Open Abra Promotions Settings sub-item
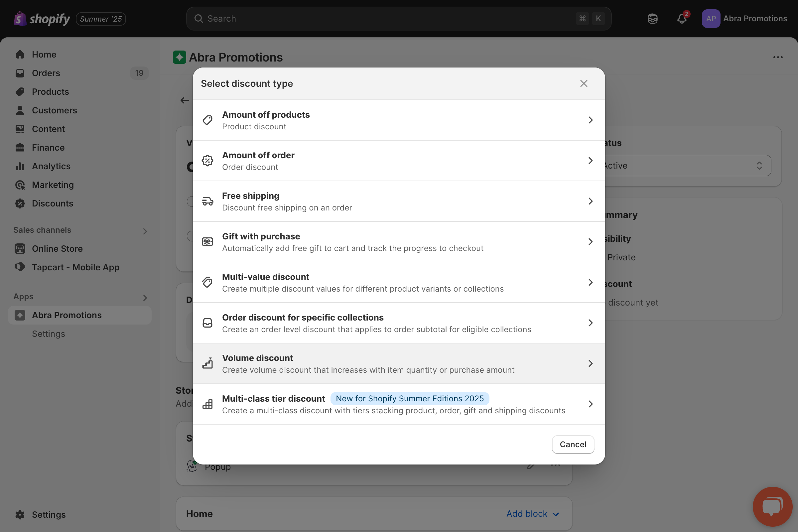Image resolution: width=798 pixels, height=532 pixels. 49,334
